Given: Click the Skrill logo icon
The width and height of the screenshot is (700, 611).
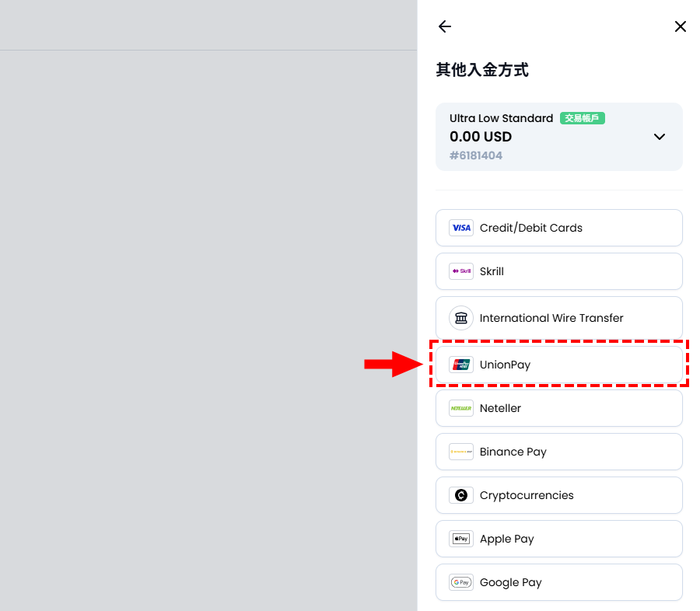Looking at the screenshot, I should tap(461, 271).
